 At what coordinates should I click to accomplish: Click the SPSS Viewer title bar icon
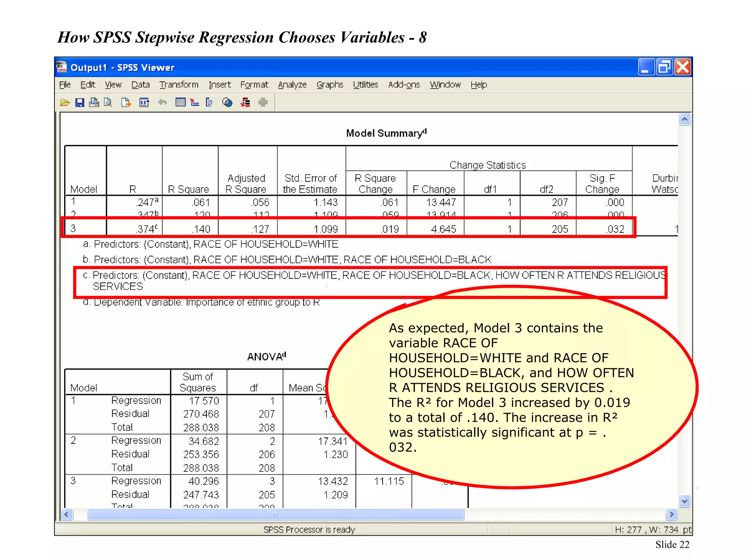tap(62, 67)
